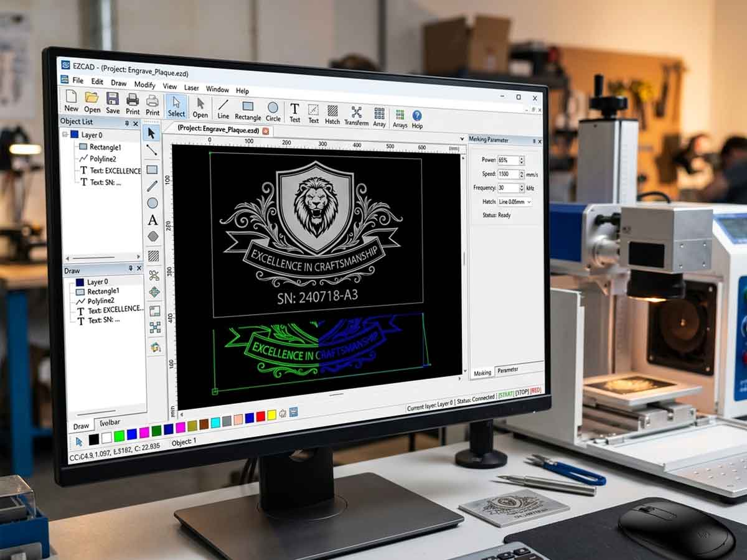Click the large T text tool in toolbar
747x560 pixels.
pos(294,113)
